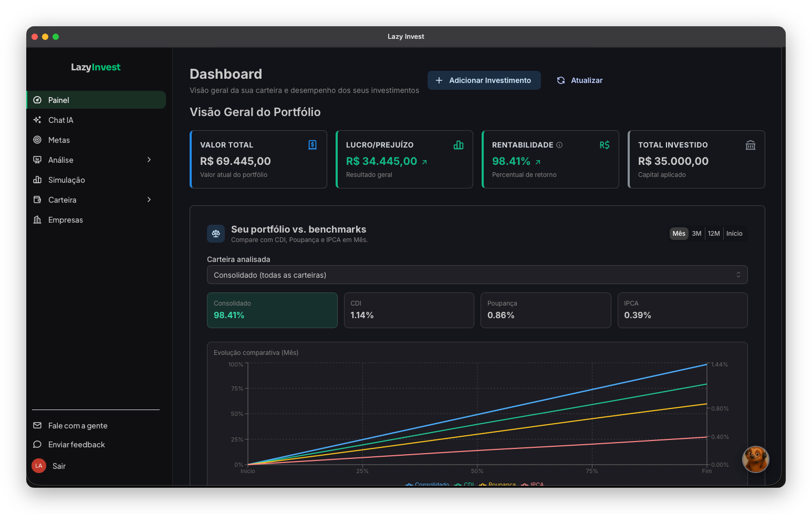Click the bank icon on Total Investido card
This screenshot has width=812, height=514.
pyautogui.click(x=751, y=145)
